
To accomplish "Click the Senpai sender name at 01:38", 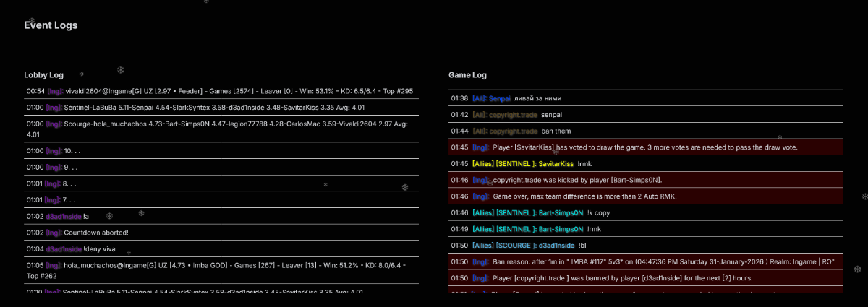I will point(500,98).
